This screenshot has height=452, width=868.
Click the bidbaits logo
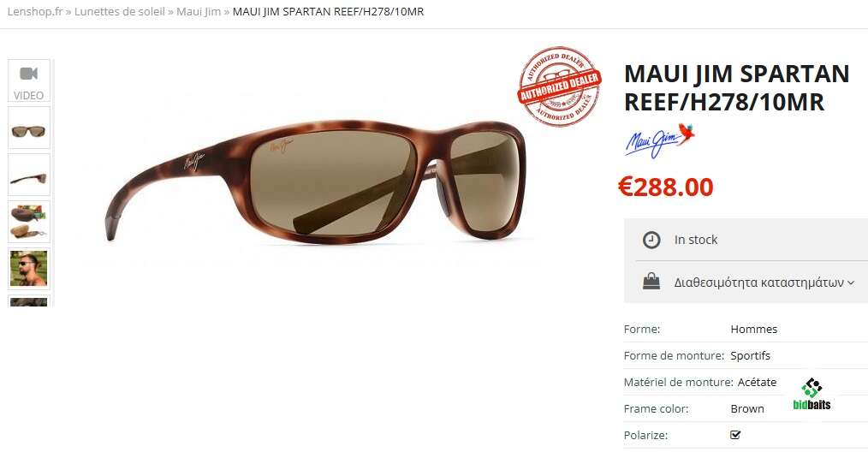[812, 395]
